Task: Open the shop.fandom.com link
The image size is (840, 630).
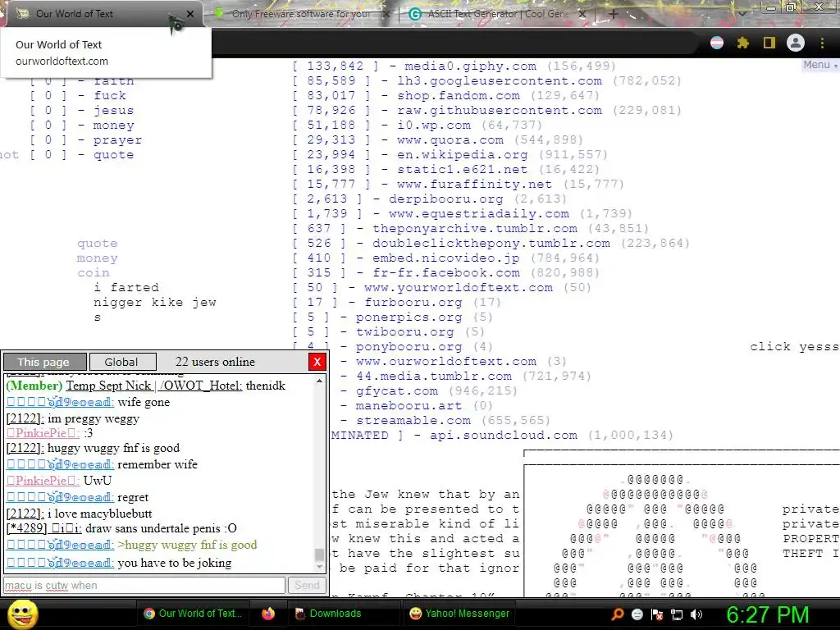Action: pyautogui.click(x=458, y=95)
